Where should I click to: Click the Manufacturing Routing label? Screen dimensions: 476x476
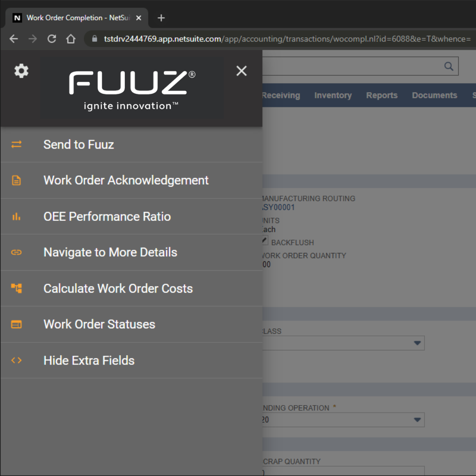click(x=309, y=198)
